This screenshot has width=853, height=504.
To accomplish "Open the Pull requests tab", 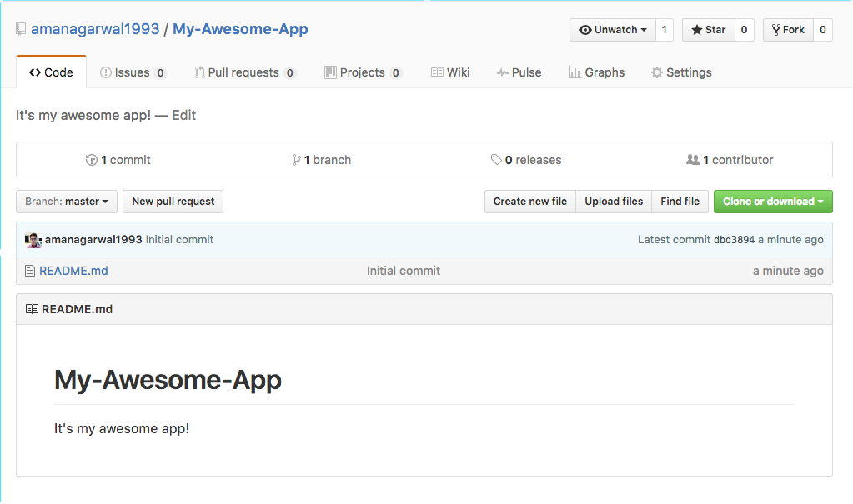I will [x=245, y=72].
